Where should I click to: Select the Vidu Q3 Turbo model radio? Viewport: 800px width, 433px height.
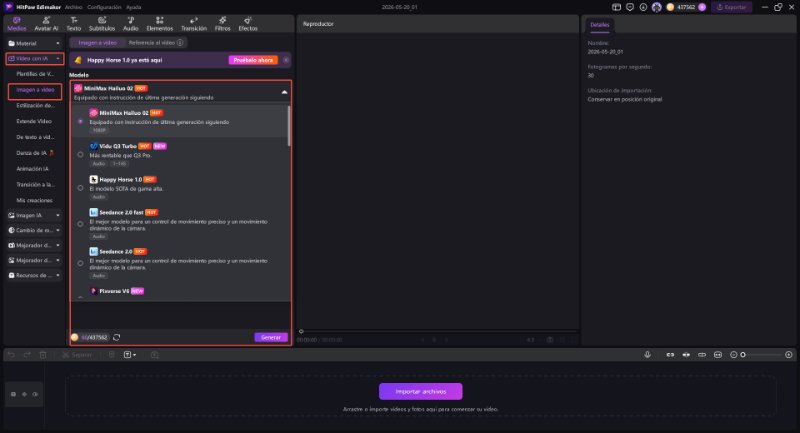pos(80,155)
